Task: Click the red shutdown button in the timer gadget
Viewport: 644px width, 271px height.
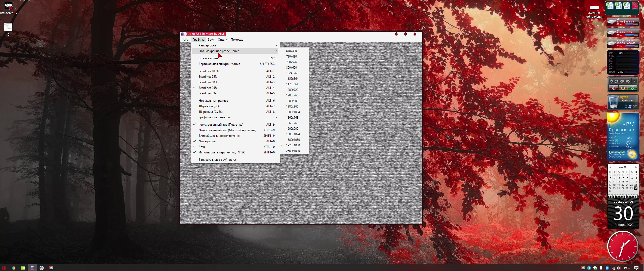Action: click(x=613, y=88)
